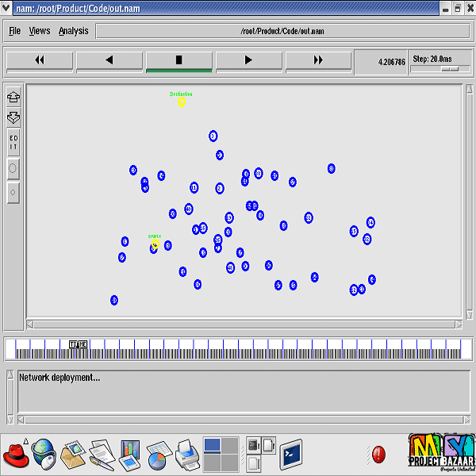Click the zoom in arrow icon
Screen dimensions: 476x476
[13, 98]
